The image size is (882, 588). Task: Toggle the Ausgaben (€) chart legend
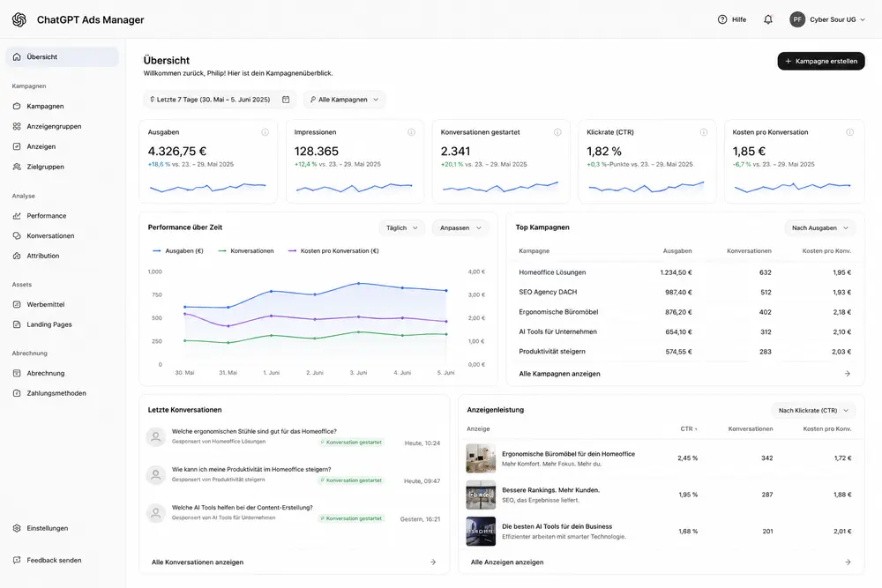click(x=178, y=250)
